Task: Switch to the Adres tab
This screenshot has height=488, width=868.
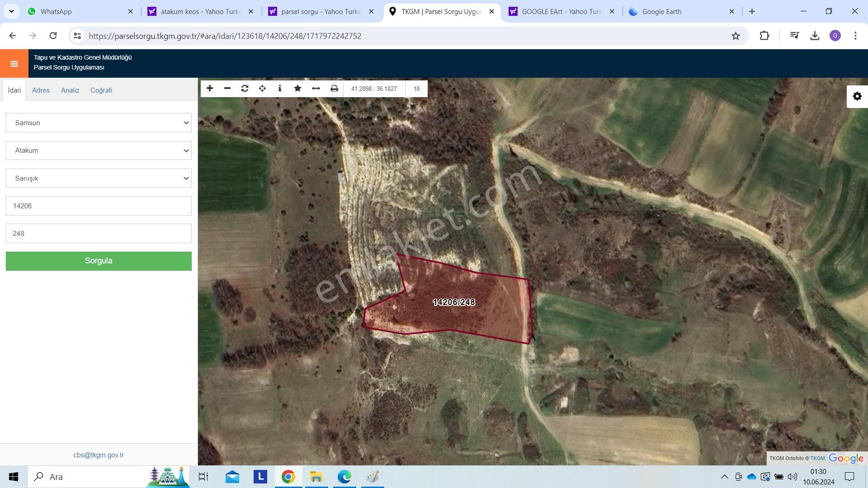Action: tap(41, 90)
